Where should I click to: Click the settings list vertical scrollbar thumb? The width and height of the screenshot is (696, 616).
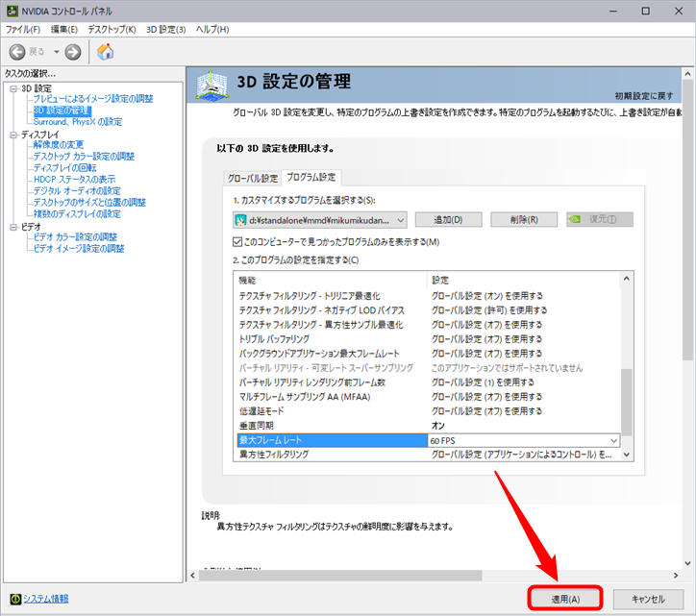pos(627,403)
